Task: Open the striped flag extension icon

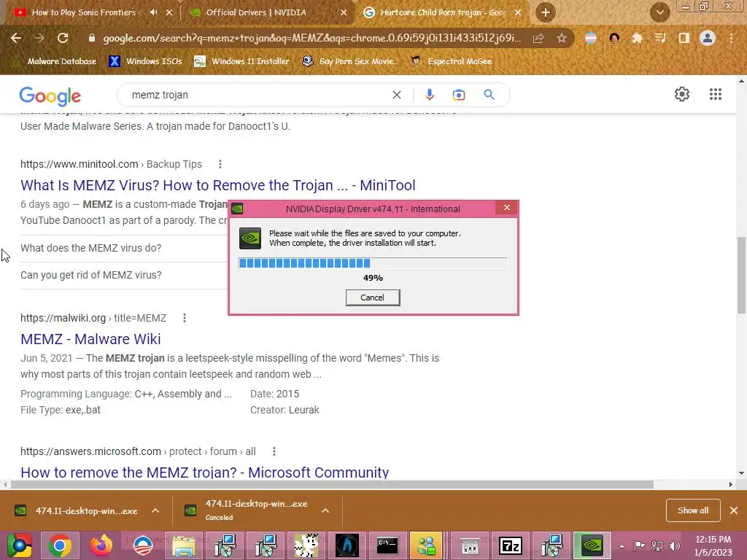Action: [x=591, y=38]
